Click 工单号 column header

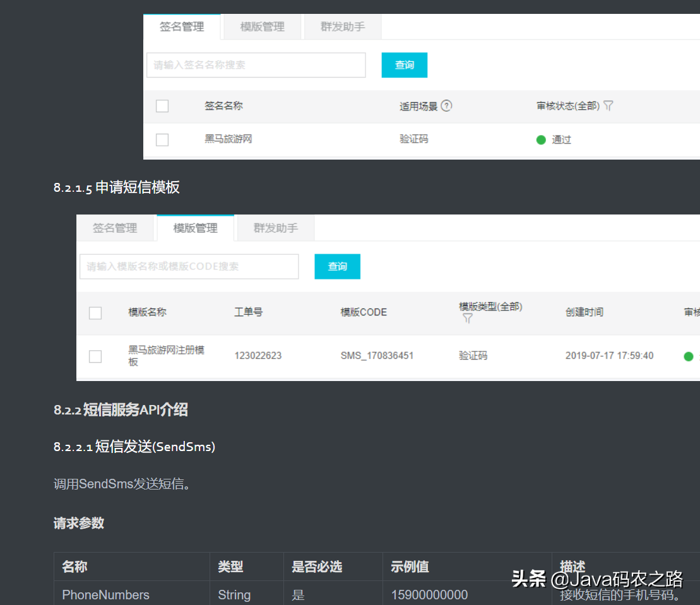(249, 312)
